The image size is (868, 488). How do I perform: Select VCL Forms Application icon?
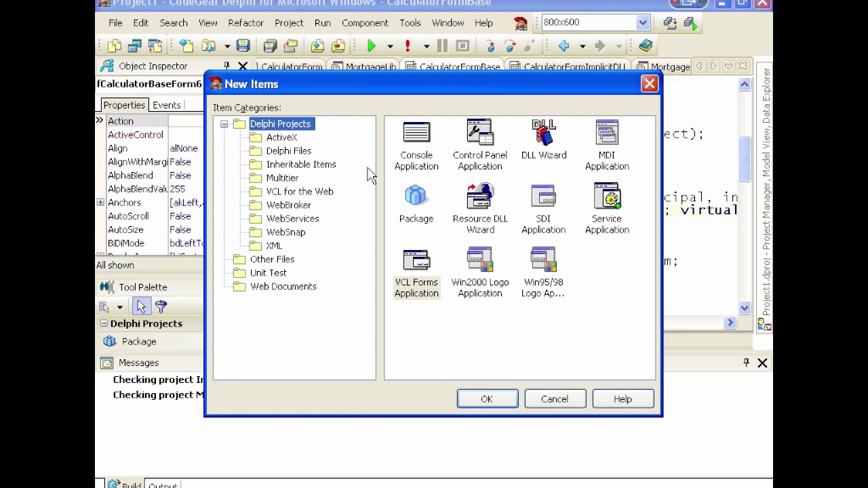click(416, 260)
